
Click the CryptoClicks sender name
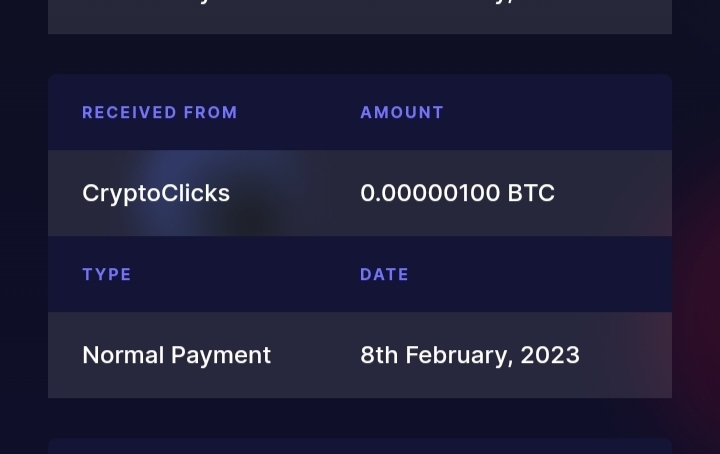coord(156,193)
